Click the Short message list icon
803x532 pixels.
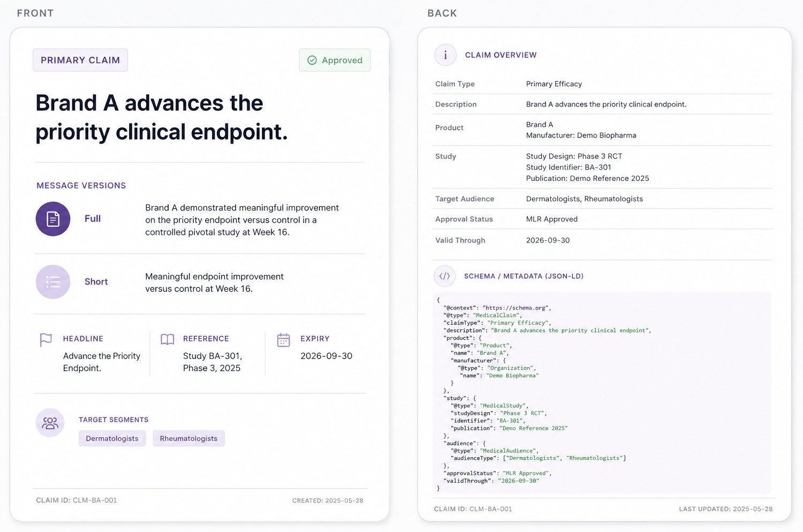tap(53, 282)
